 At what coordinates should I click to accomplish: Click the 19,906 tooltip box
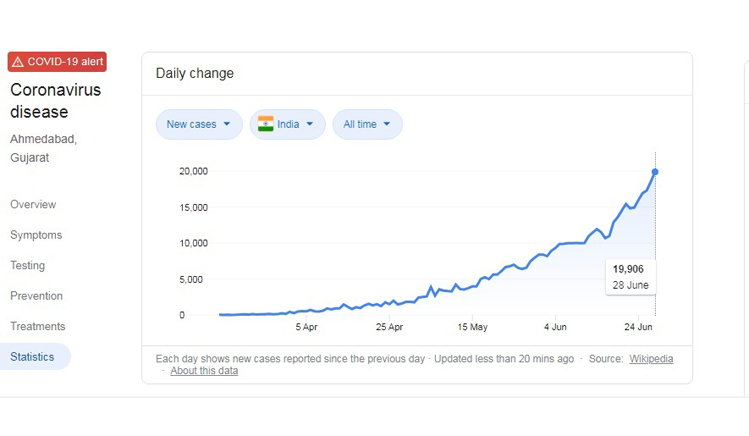[631, 277]
